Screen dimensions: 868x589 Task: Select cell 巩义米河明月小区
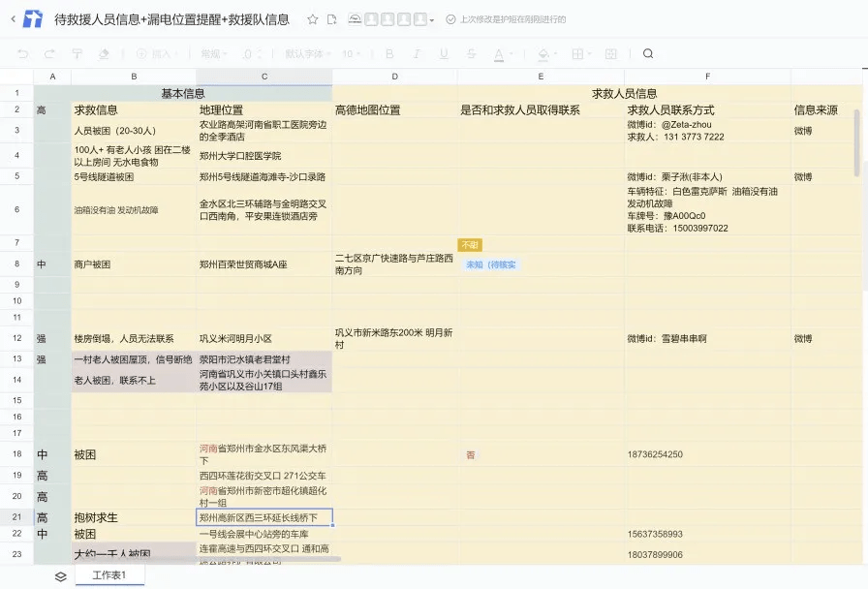(x=264, y=339)
